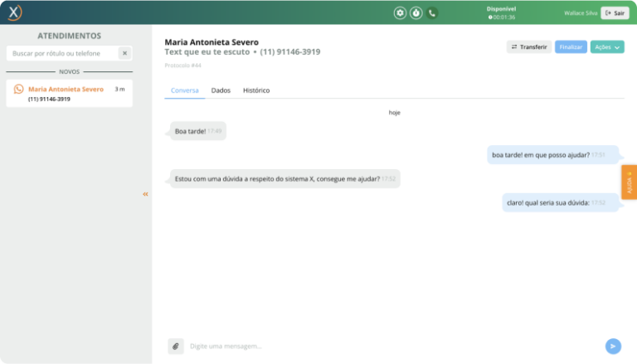The width and height of the screenshot is (637, 364).
Task: Select the Conversa tab
Action: click(184, 90)
